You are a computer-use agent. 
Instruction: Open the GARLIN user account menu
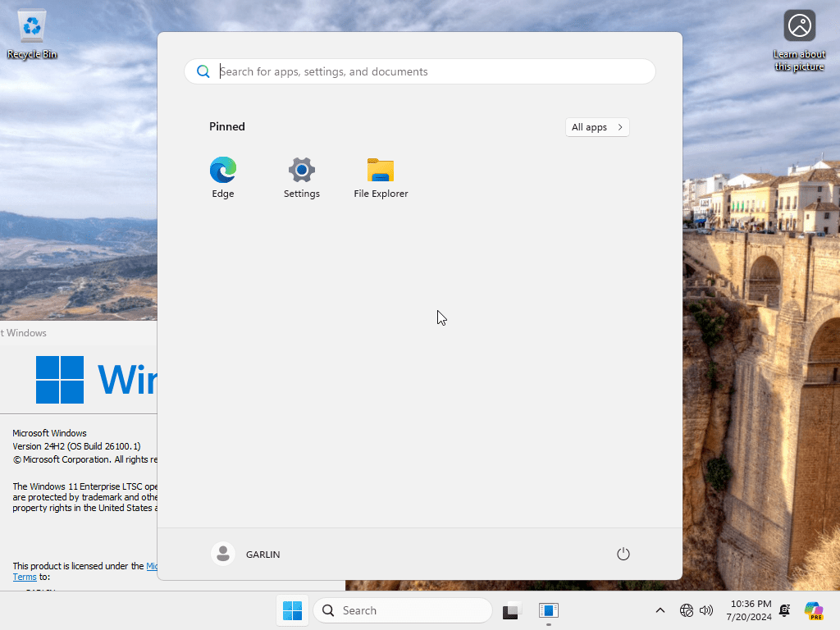[246, 554]
